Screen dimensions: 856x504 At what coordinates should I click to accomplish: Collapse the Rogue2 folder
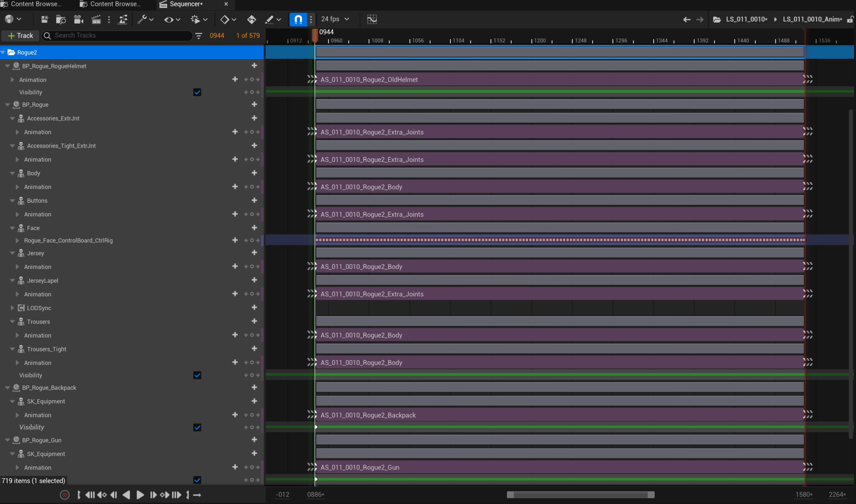3,52
